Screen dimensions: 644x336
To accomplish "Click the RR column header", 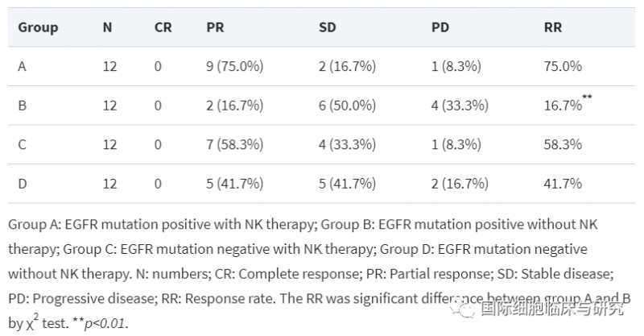I will coord(553,27).
